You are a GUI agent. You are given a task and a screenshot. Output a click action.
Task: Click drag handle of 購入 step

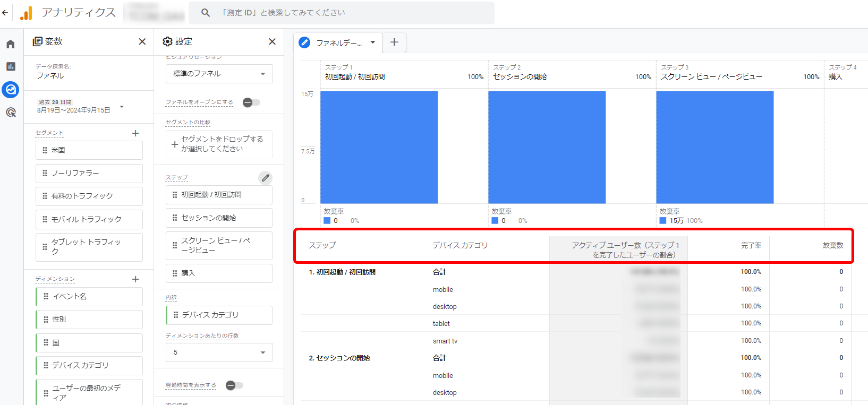[175, 273]
